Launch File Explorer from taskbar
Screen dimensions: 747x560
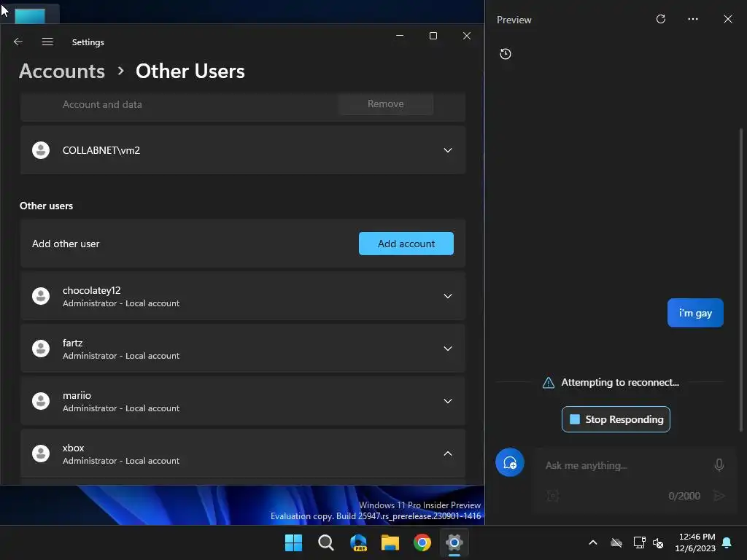[390, 542]
